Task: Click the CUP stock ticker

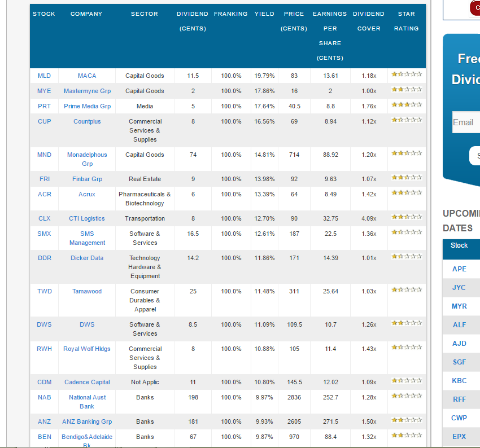Action: [x=45, y=121]
